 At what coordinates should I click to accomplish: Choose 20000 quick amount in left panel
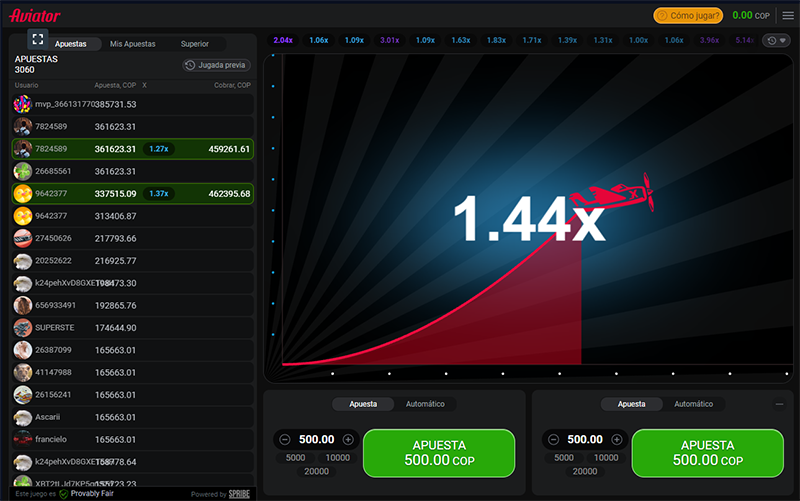317,471
